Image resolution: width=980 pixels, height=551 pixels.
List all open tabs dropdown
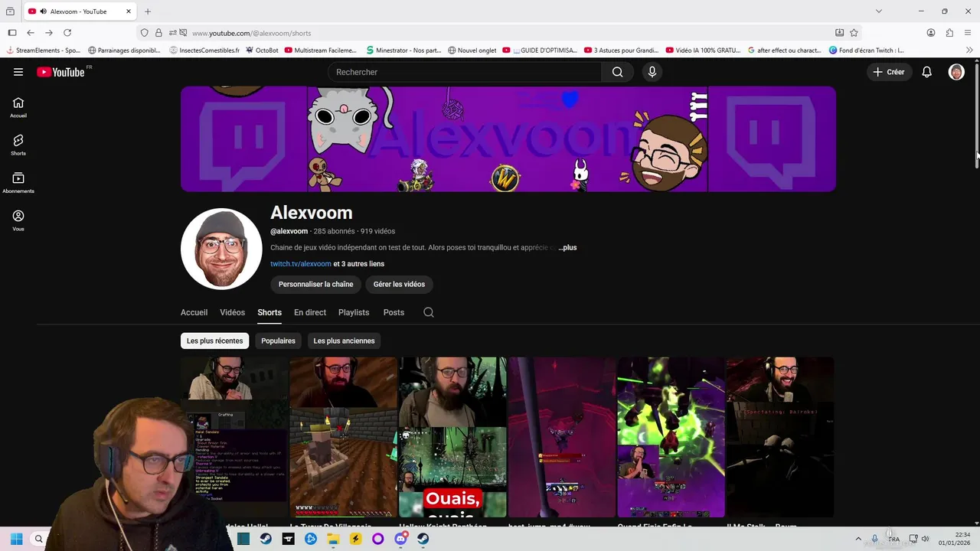[878, 11]
